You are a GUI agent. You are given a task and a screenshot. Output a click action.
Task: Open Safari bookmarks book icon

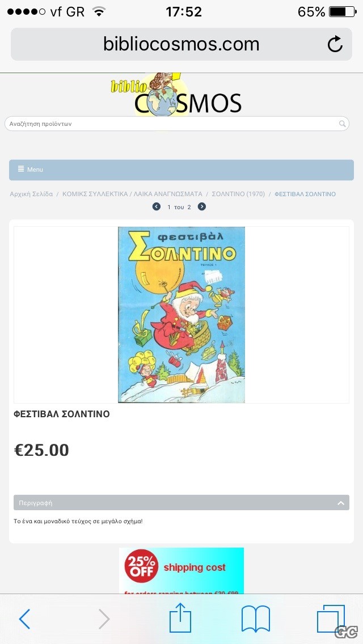(x=255, y=619)
